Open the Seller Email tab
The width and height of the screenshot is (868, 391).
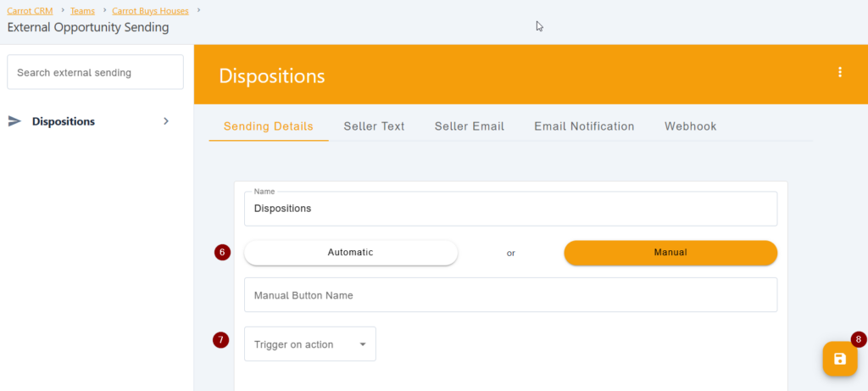point(469,126)
